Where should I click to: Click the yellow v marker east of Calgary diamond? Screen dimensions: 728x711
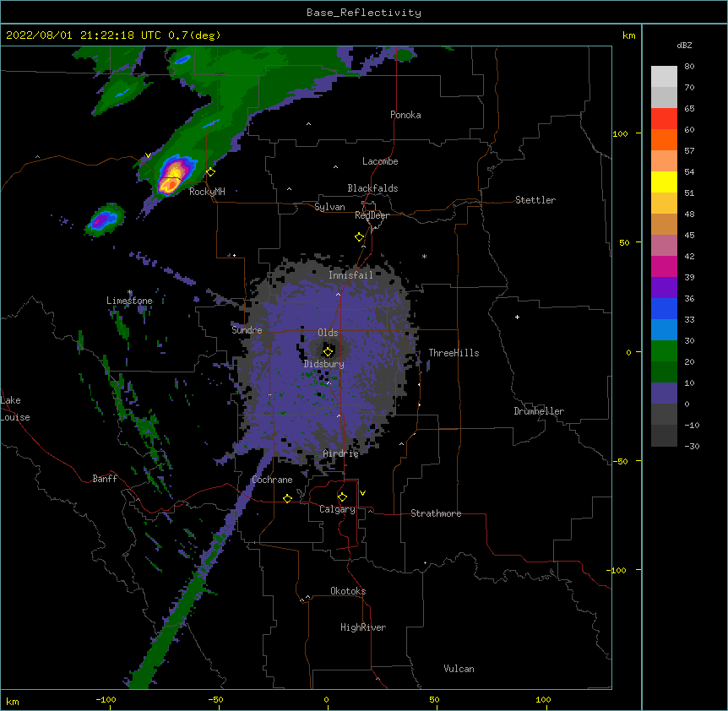[x=362, y=493]
